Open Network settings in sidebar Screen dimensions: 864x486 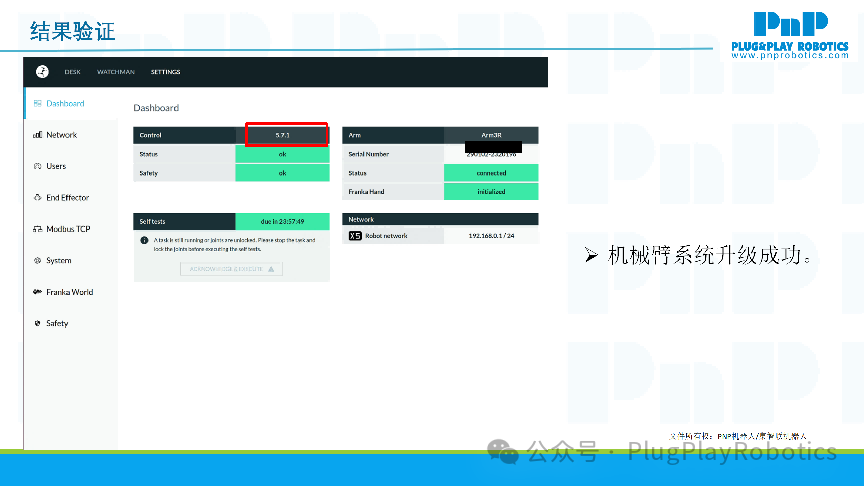(x=62, y=134)
